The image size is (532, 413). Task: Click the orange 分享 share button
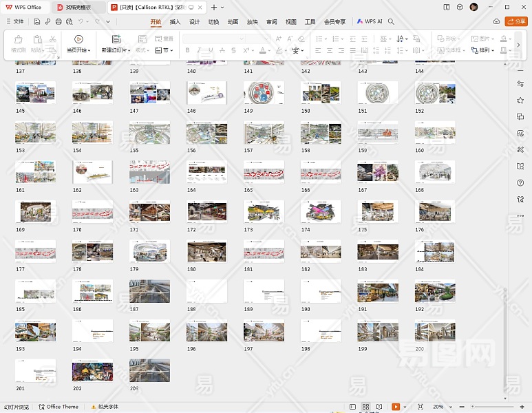coord(516,21)
